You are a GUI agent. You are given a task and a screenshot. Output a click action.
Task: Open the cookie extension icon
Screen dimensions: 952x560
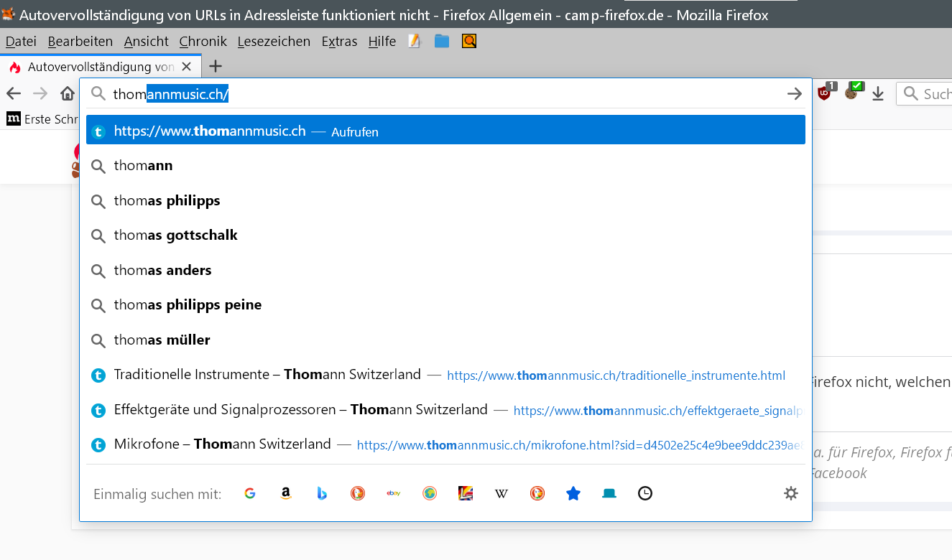pyautogui.click(x=853, y=92)
